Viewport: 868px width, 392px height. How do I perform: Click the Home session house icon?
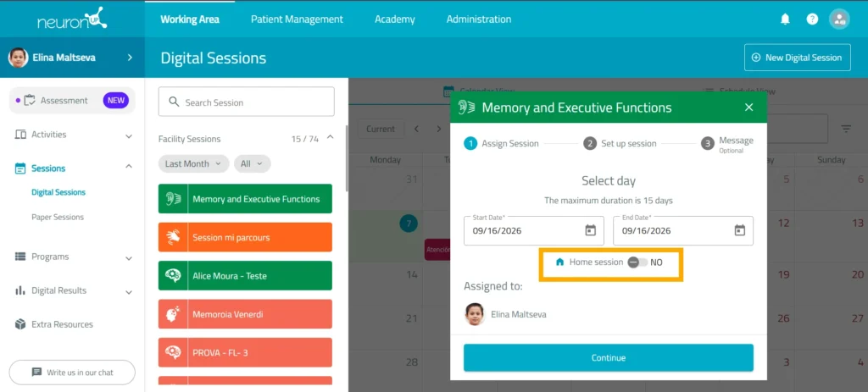point(559,262)
